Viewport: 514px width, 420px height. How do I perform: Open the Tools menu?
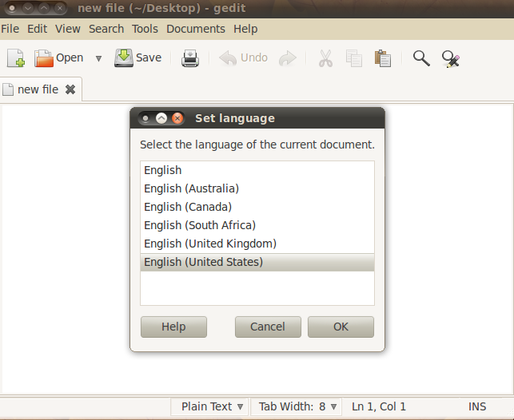coord(145,29)
